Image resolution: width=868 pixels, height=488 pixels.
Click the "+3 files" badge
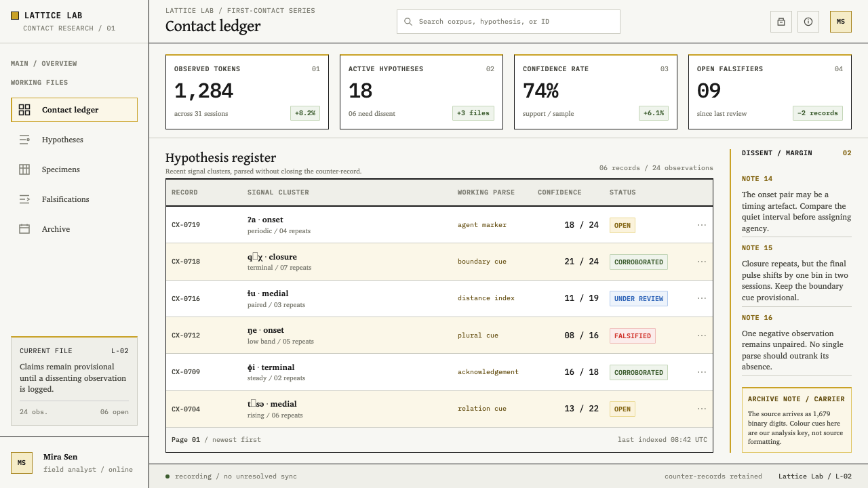click(473, 113)
